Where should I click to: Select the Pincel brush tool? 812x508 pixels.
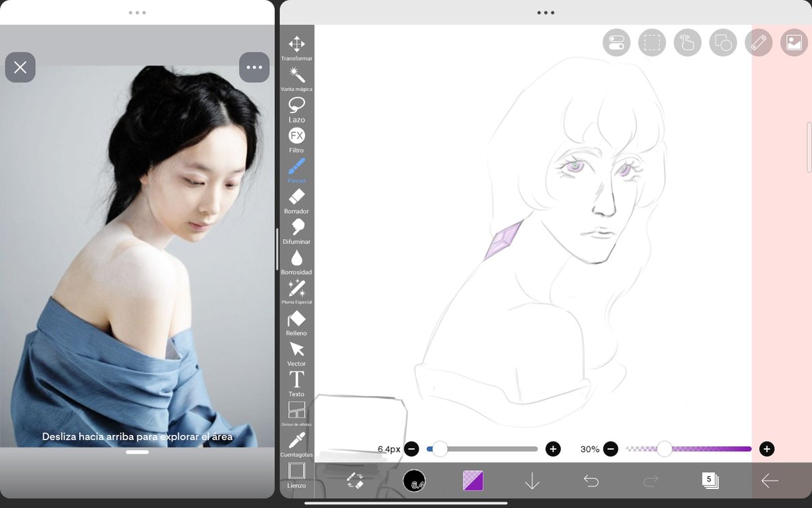coord(296,171)
